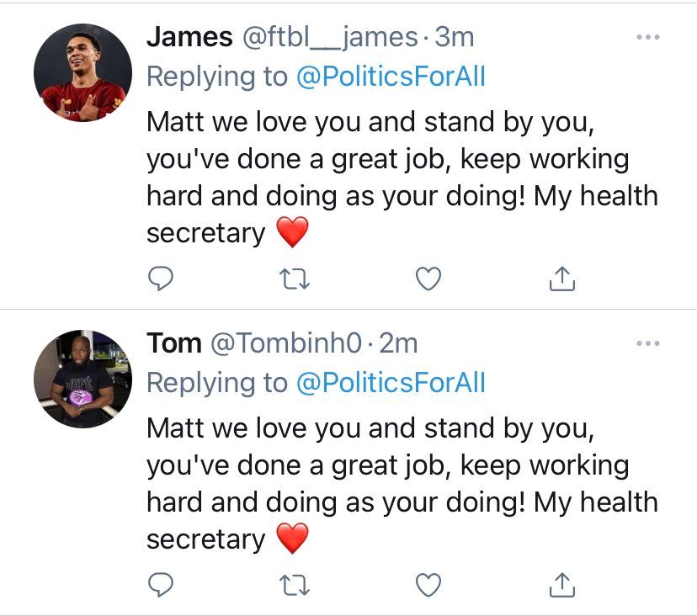Screen dimensions: 697x616
Task: Like James's tweet with the heart icon
Action: 429,279
